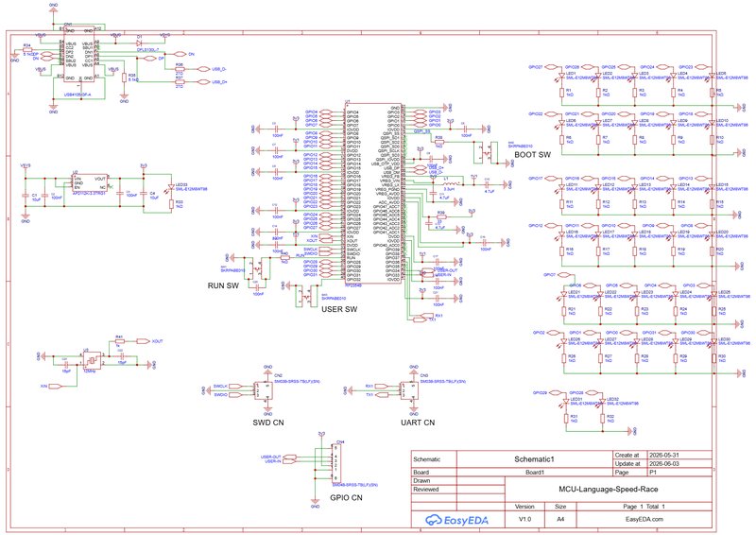The height and width of the screenshot is (535, 756).
Task: Click the Update at date 2026-06-03
Action: click(x=664, y=463)
